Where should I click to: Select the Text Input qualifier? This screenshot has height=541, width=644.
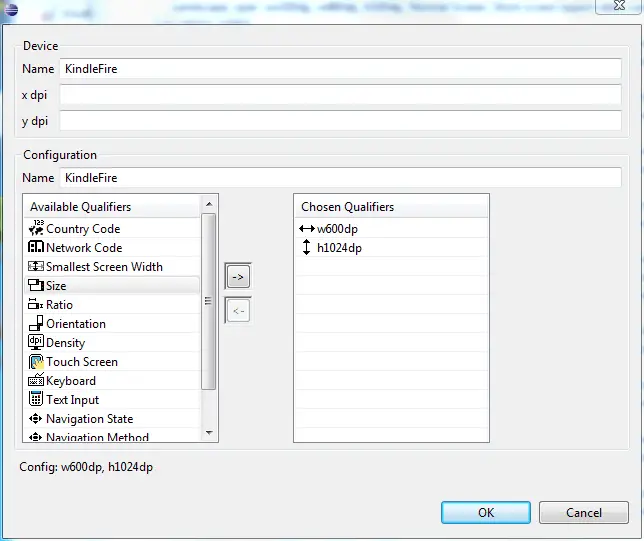click(x=112, y=399)
